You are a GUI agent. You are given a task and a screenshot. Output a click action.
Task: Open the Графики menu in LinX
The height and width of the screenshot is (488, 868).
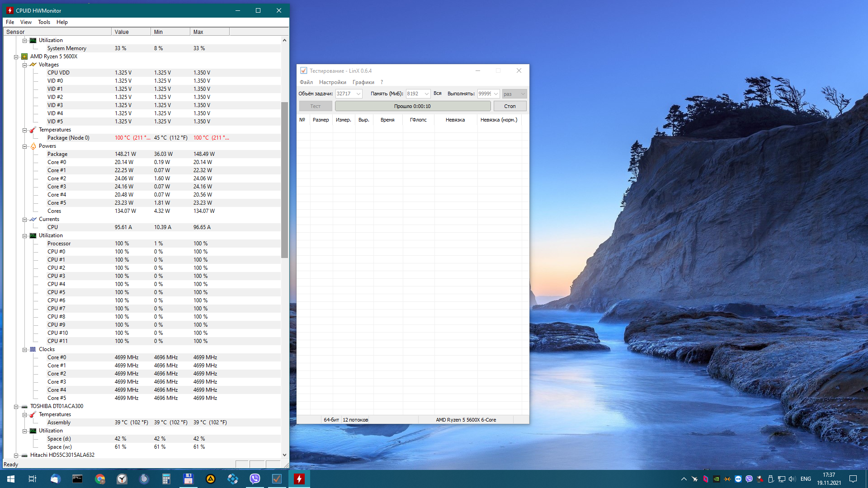tap(363, 82)
